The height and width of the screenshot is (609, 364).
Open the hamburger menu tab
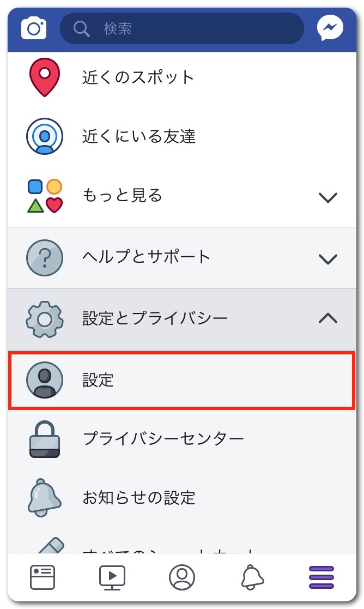(321, 577)
